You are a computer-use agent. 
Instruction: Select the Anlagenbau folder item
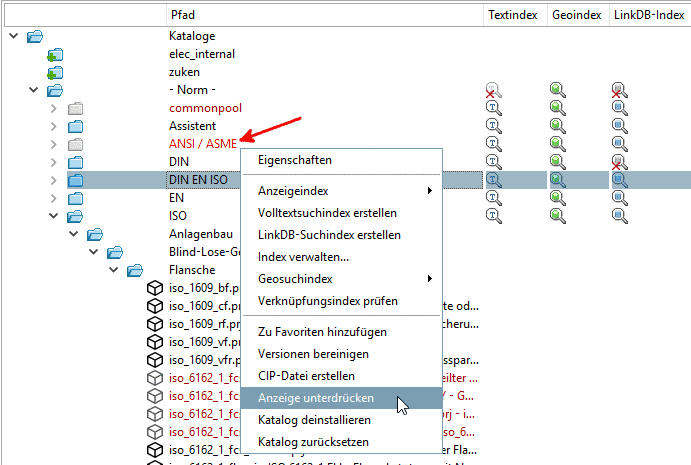tap(201, 234)
